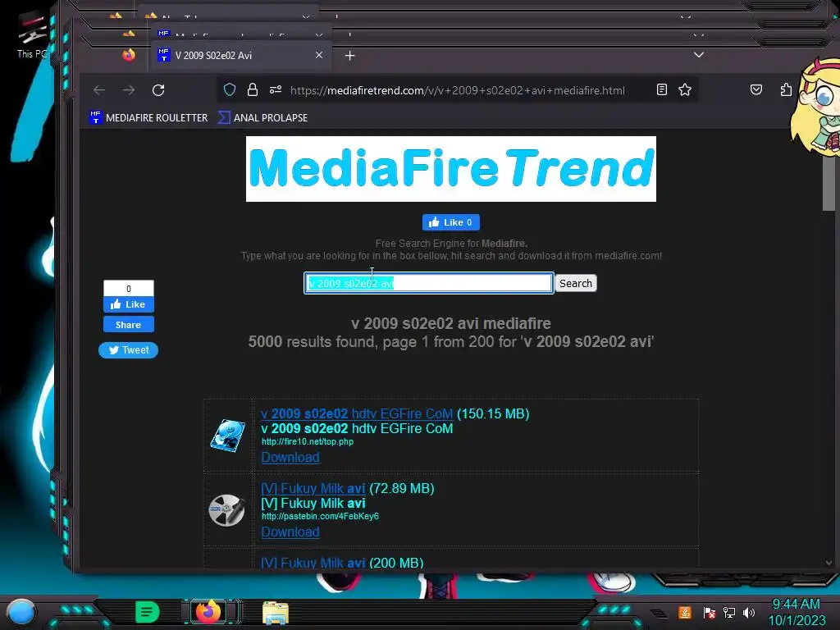Click the sidebar Share button
The image size is (840, 630).
(129, 325)
